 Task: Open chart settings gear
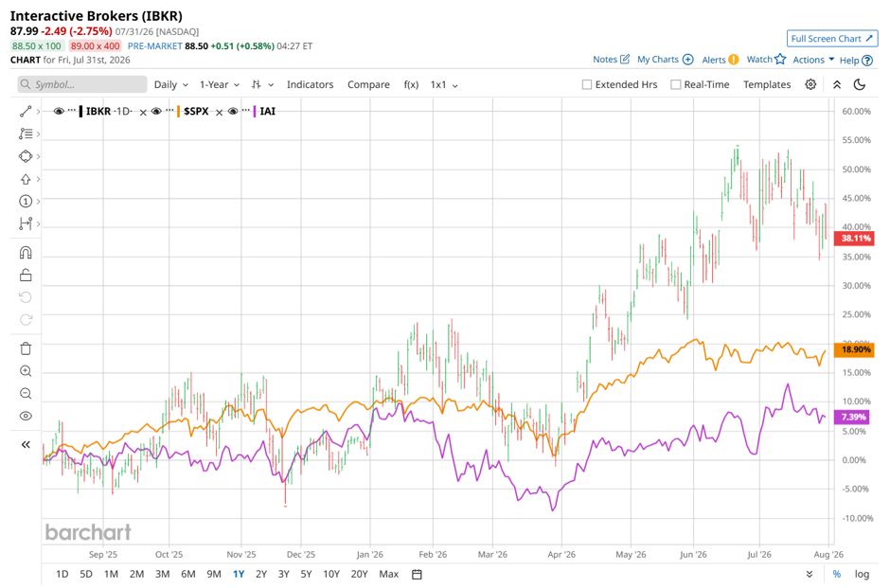pos(810,84)
